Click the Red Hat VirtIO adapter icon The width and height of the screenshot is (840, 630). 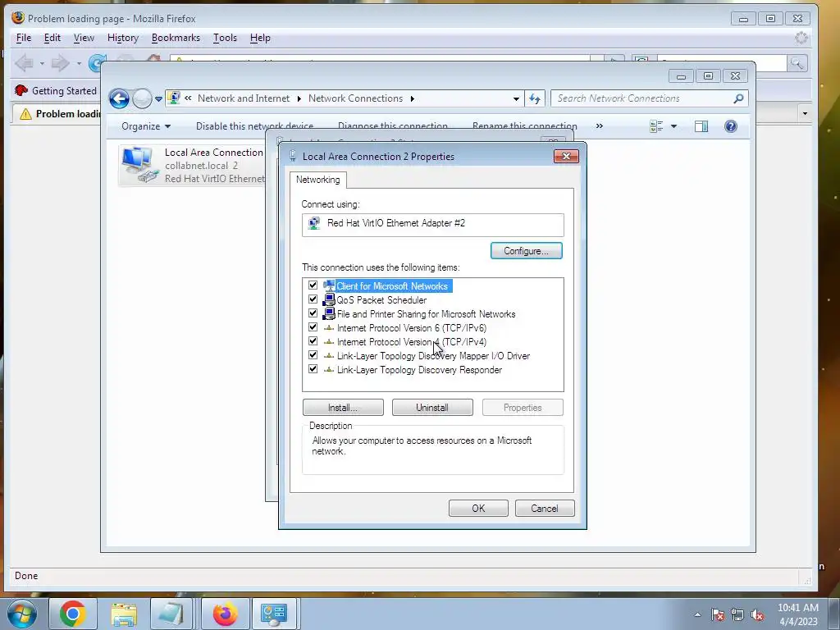click(x=314, y=223)
